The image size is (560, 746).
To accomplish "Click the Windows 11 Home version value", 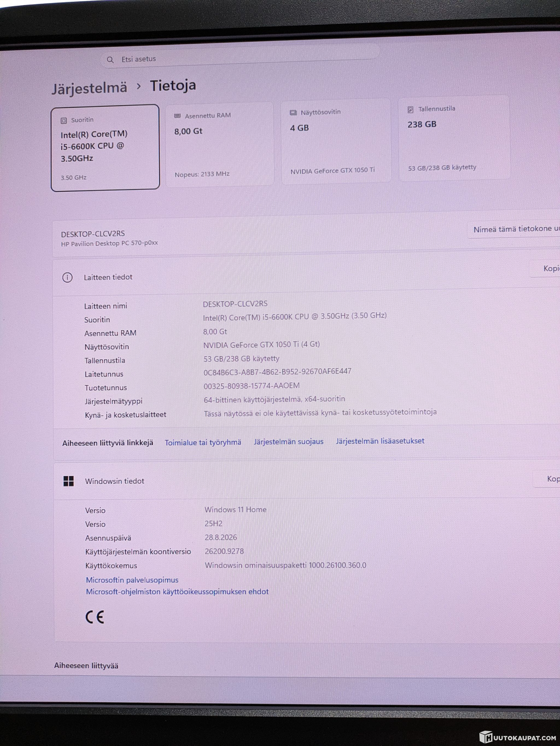I will (236, 509).
